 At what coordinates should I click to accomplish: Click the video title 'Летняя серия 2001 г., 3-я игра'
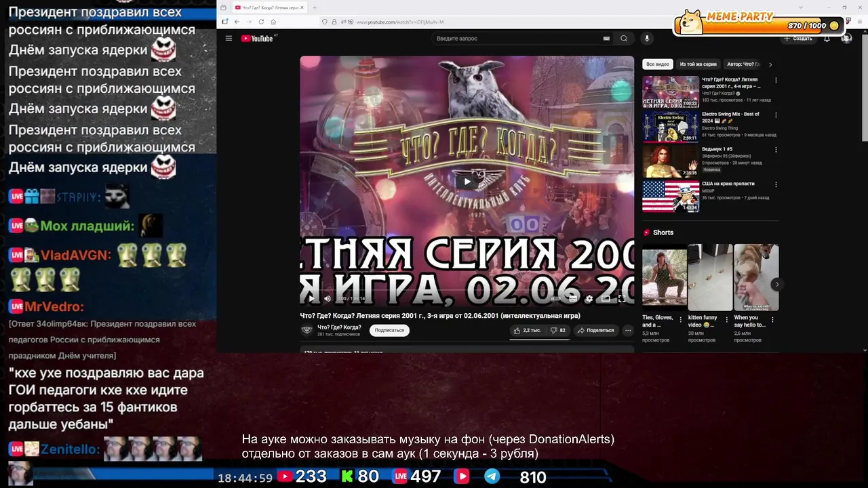coord(439,316)
